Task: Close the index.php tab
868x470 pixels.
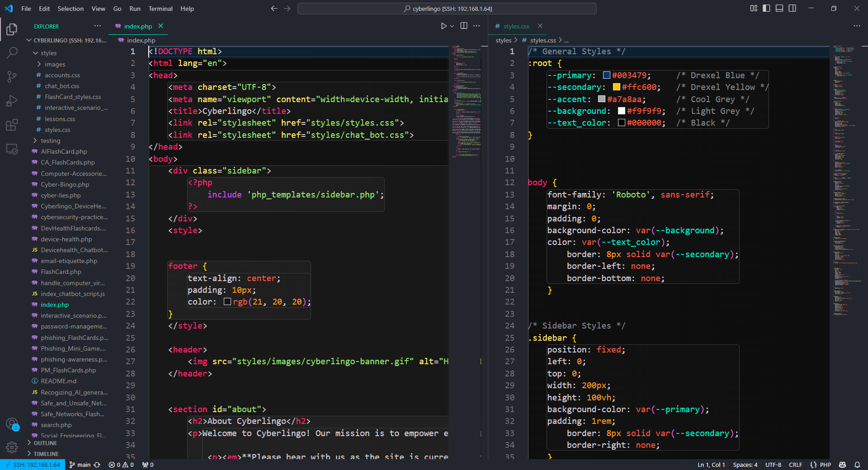Action: 160,26
